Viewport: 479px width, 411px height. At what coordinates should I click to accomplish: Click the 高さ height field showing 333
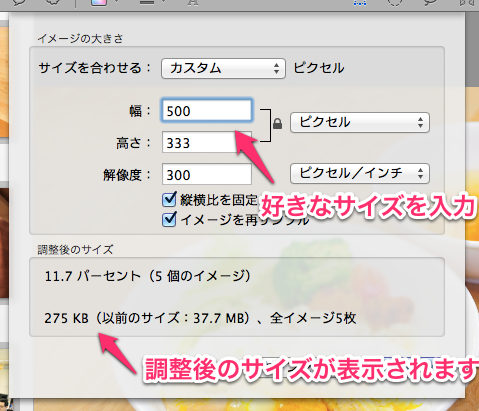207,142
